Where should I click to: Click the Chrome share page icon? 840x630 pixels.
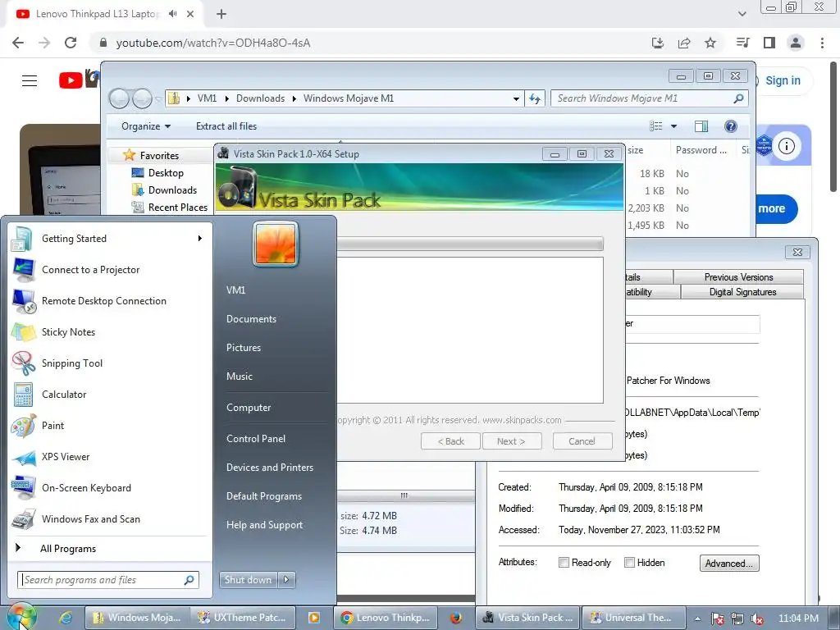684,43
